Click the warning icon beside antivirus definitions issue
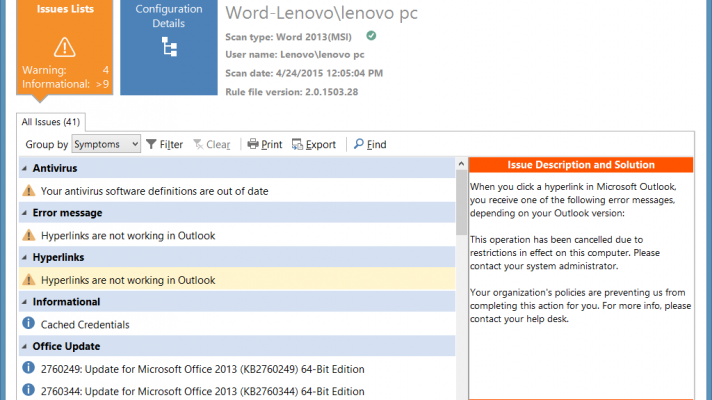The image size is (712, 400). [x=28, y=190]
